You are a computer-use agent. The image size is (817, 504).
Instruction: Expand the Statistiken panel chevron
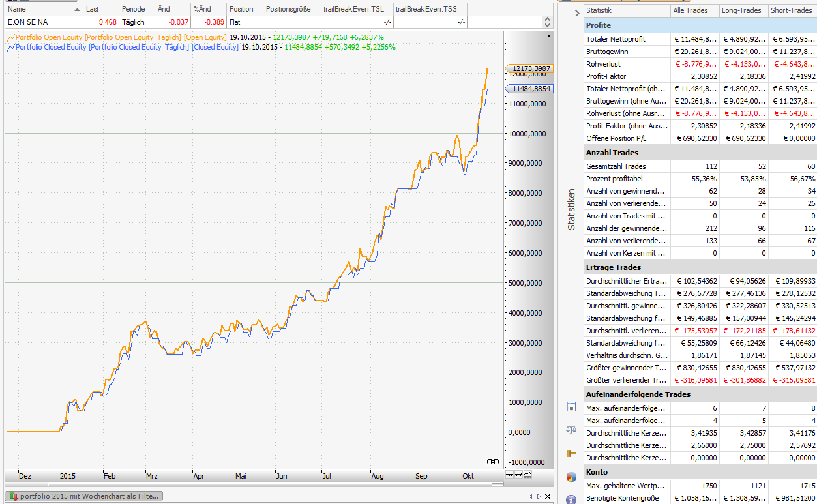tap(576, 13)
